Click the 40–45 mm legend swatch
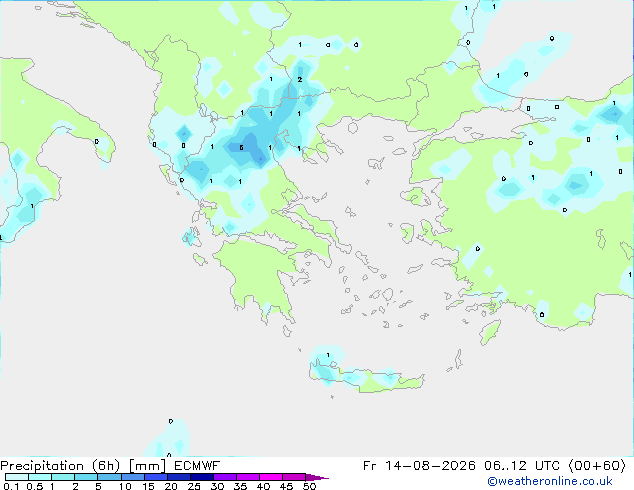Viewport: 634px width, 490px height. (271, 477)
